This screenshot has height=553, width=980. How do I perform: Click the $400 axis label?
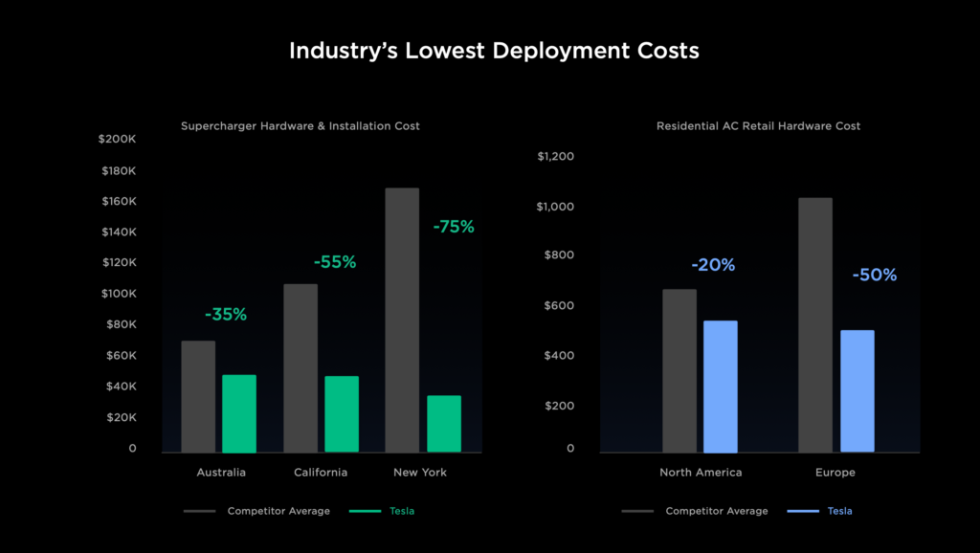pyautogui.click(x=559, y=356)
